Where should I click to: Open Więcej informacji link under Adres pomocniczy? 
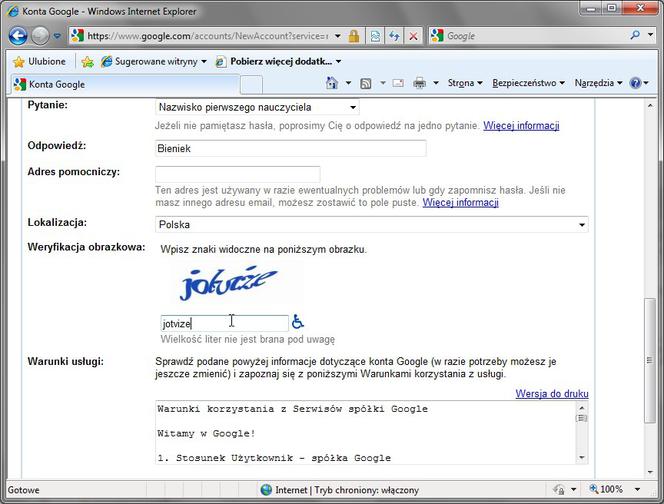460,203
